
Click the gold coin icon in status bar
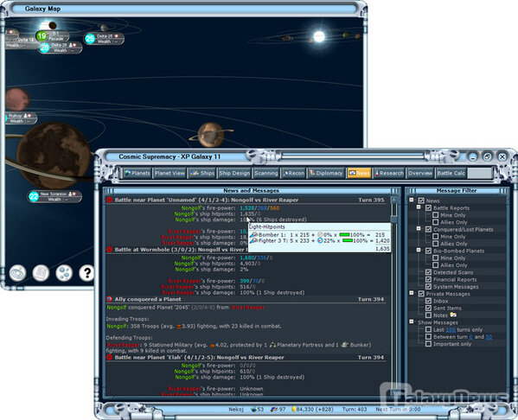tap(294, 409)
